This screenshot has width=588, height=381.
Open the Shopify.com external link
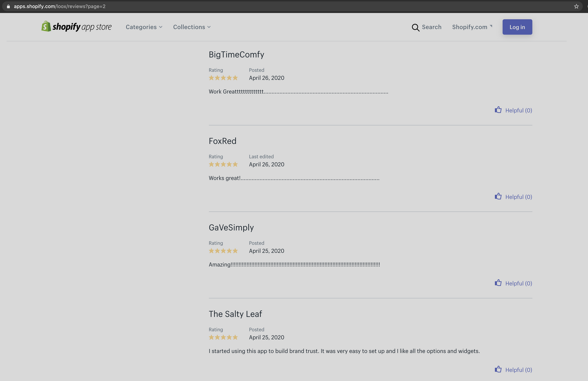coord(472,27)
